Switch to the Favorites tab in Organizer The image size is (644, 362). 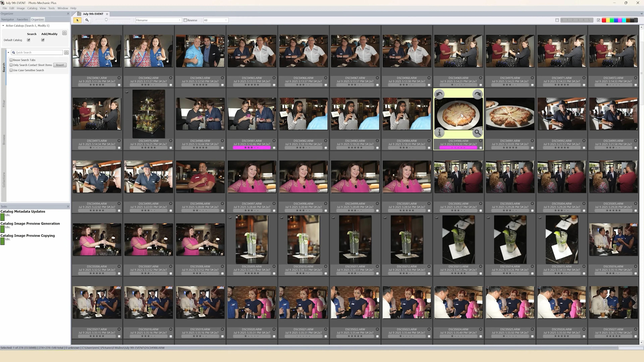tap(22, 19)
